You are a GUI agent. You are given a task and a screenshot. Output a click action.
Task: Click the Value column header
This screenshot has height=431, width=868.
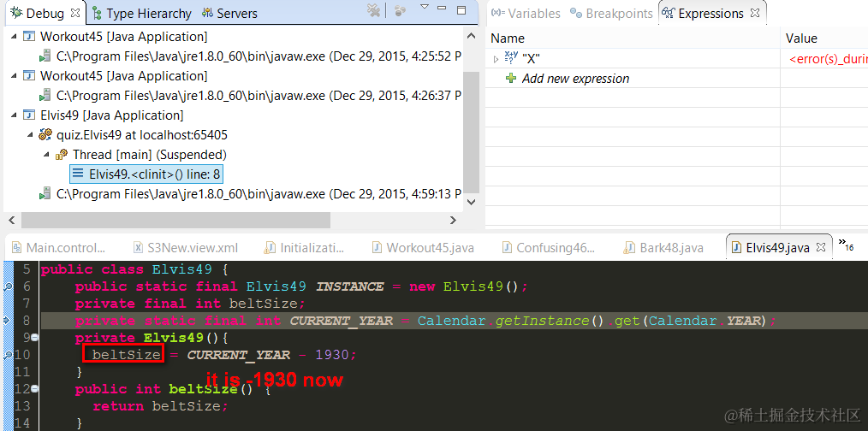(801, 38)
